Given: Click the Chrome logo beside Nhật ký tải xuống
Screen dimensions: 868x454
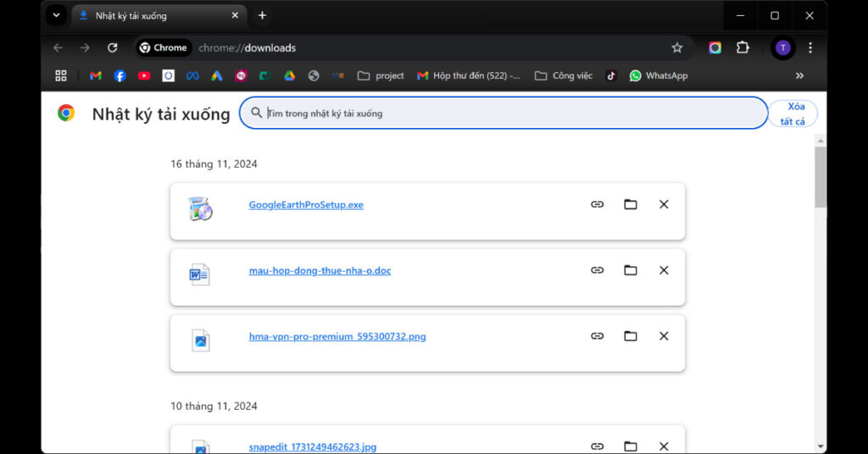Looking at the screenshot, I should click(x=66, y=113).
